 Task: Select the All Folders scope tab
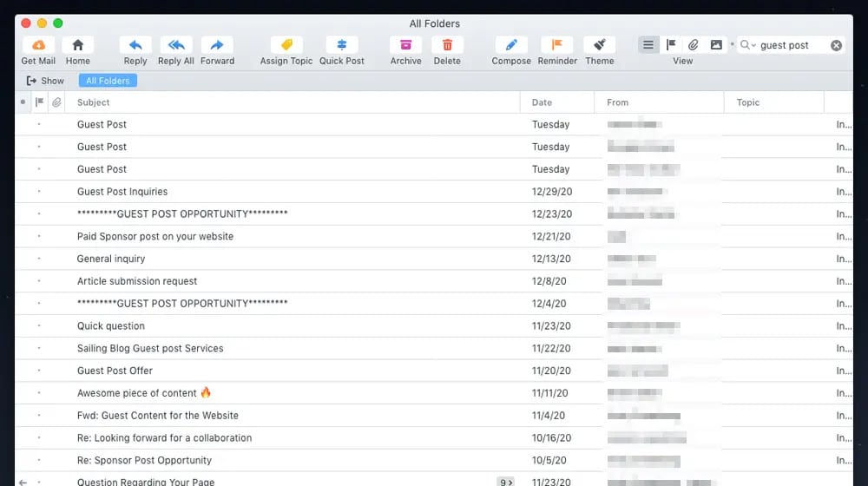108,81
